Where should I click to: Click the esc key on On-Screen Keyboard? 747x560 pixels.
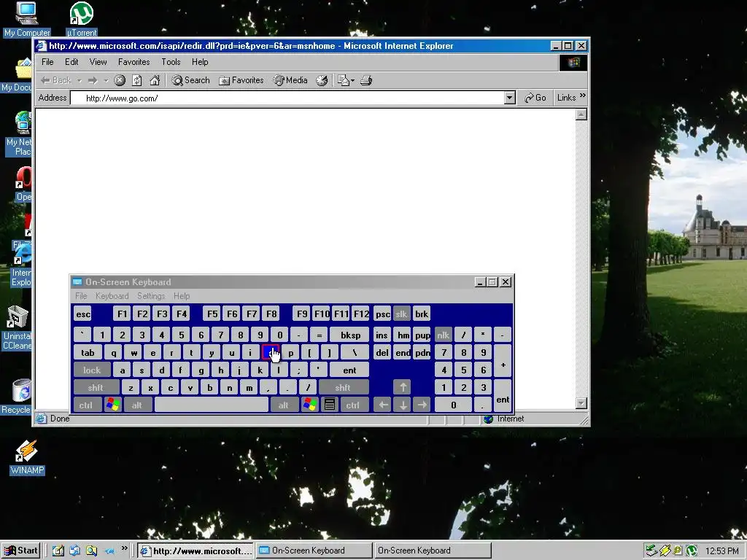tap(83, 314)
